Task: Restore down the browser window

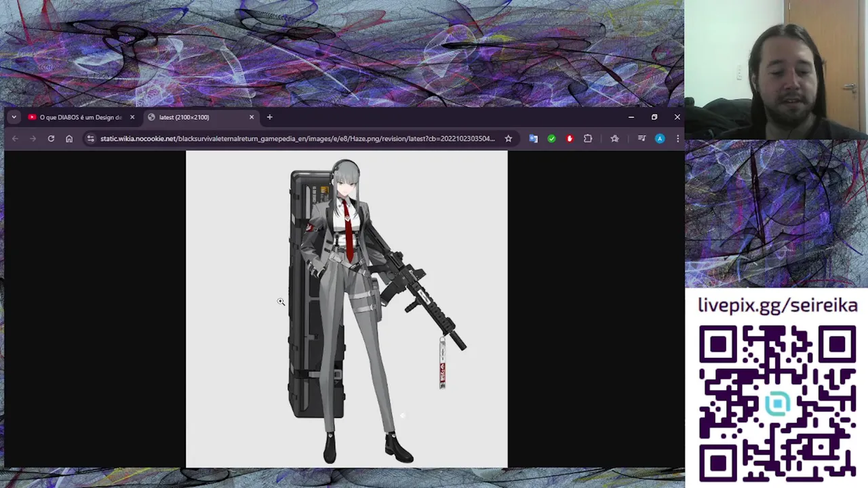Action: click(x=654, y=117)
